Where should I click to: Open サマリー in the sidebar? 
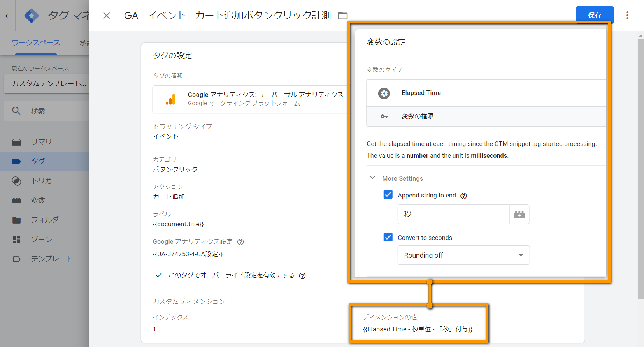pyautogui.click(x=45, y=142)
